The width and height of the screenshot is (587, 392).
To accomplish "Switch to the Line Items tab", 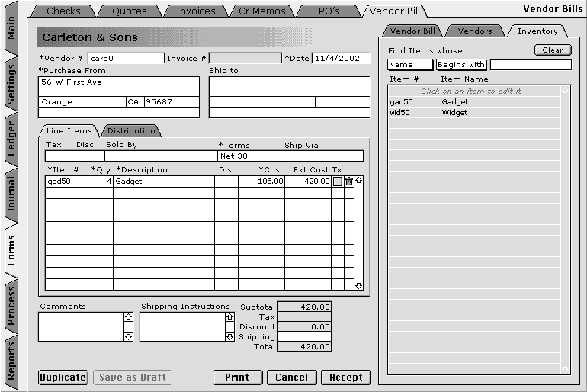I will (69, 130).
